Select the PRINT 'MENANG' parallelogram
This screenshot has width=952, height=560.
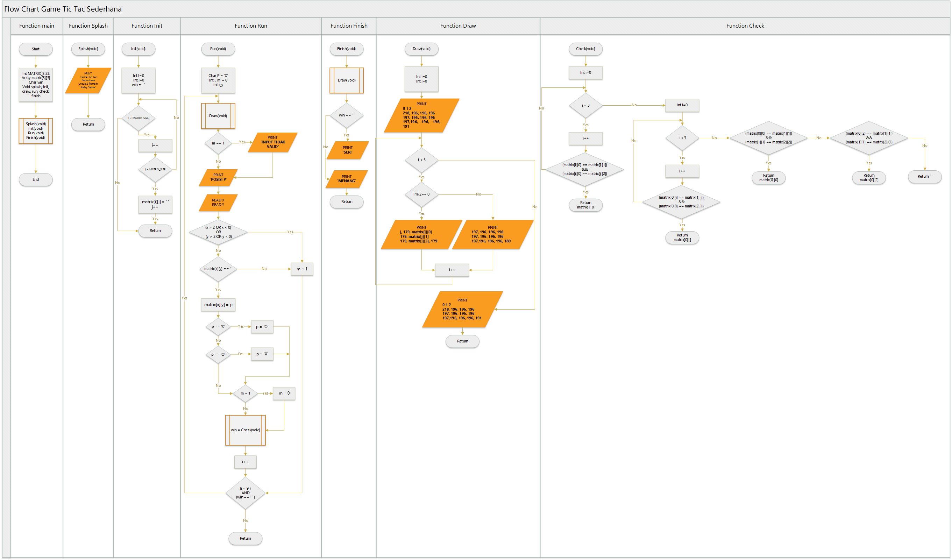347,179
